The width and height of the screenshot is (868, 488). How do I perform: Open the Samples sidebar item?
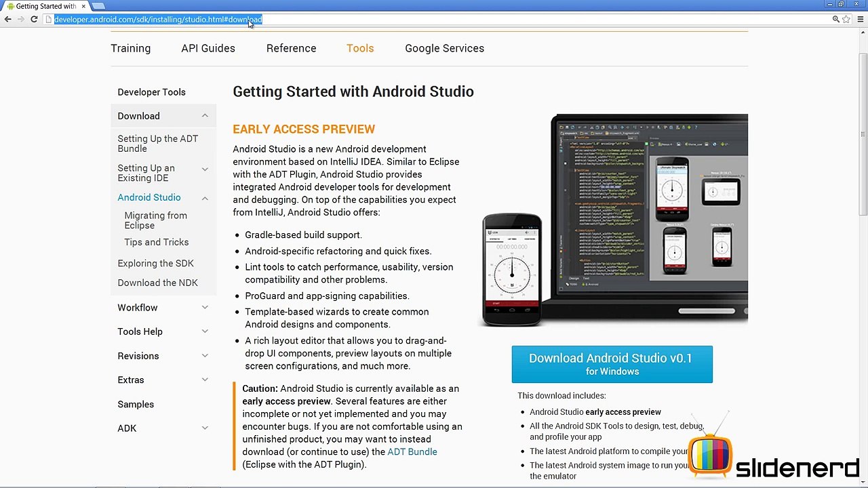click(136, 404)
